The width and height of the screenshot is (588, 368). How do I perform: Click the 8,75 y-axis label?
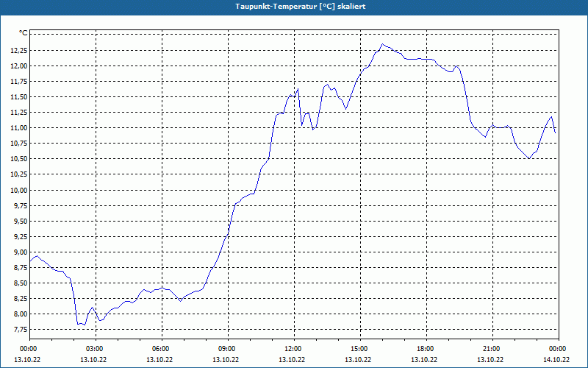(x=21, y=267)
